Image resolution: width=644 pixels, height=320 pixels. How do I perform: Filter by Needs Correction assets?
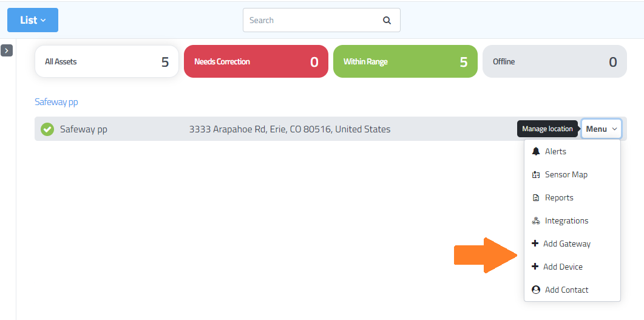[x=256, y=61]
